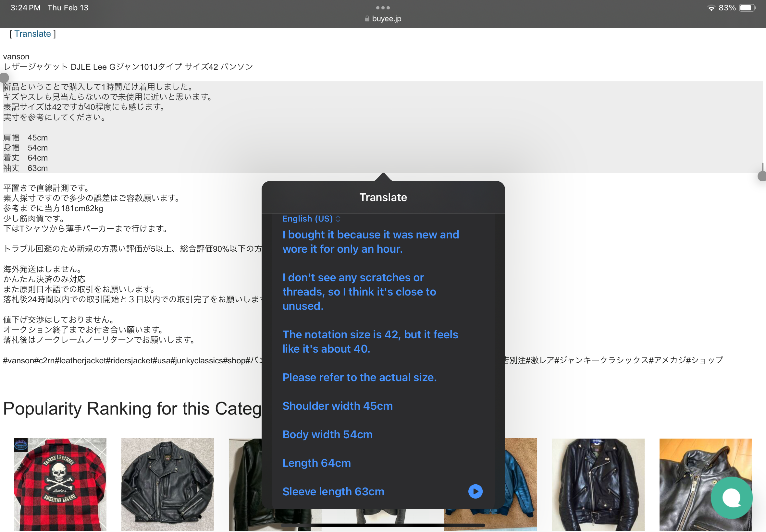The width and height of the screenshot is (766, 532).
Task: Tap the clock showing 3:24 PM
Action: (x=25, y=8)
